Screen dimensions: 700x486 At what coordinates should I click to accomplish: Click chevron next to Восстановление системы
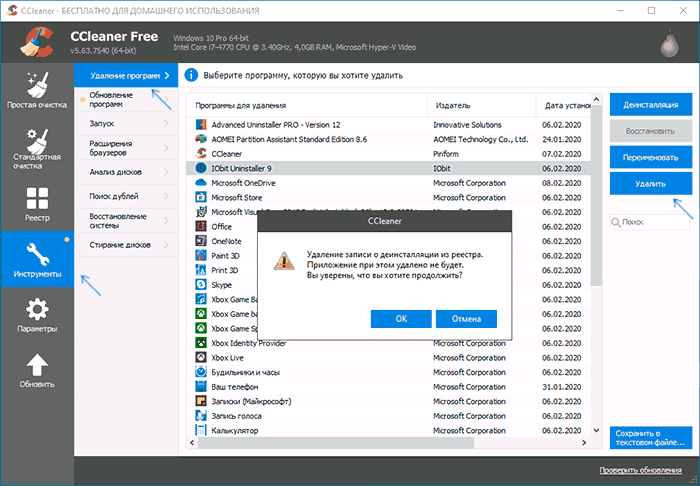(166, 220)
